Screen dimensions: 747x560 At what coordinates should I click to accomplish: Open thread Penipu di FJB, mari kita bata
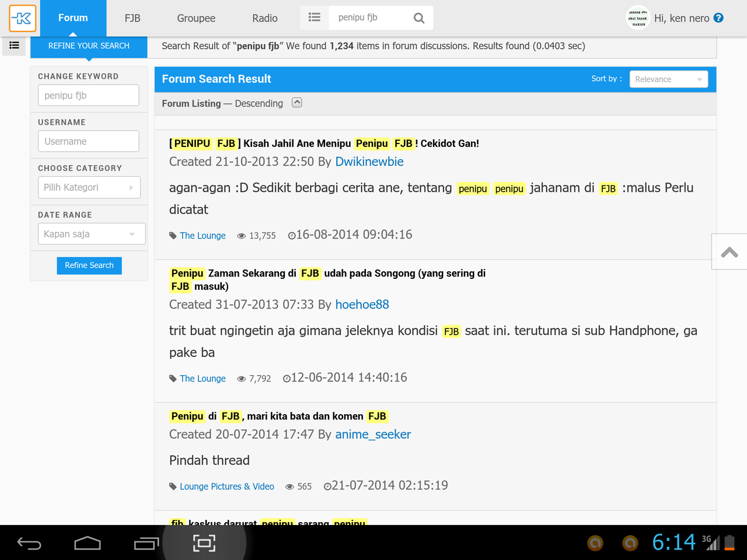pos(278,416)
